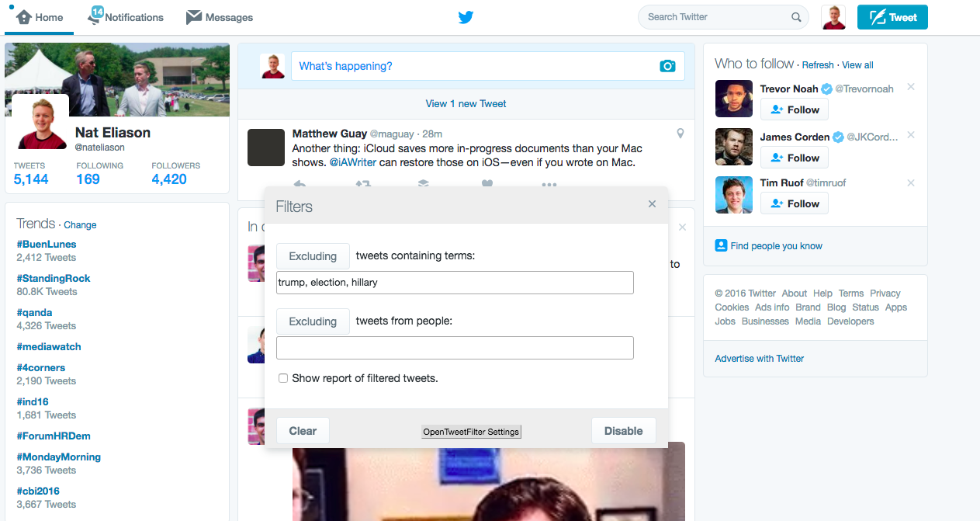Viewport: 980px width, 521px height.
Task: Open the Help footer link
Action: (x=822, y=293)
